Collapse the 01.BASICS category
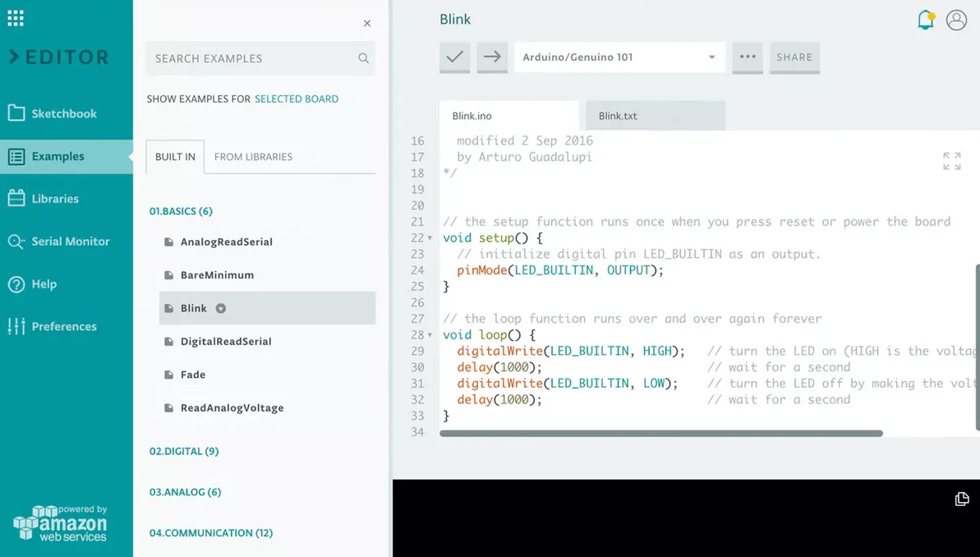This screenshot has height=557, width=980. [181, 211]
